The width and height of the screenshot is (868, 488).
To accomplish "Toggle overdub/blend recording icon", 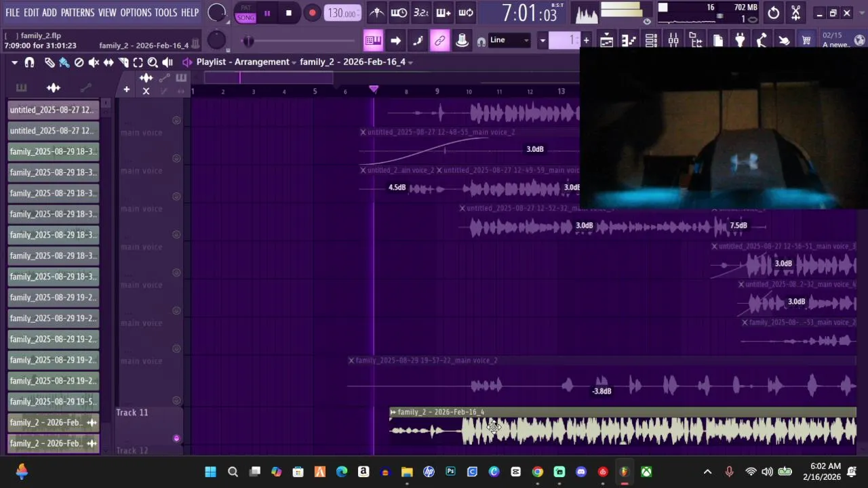I will tap(443, 13).
